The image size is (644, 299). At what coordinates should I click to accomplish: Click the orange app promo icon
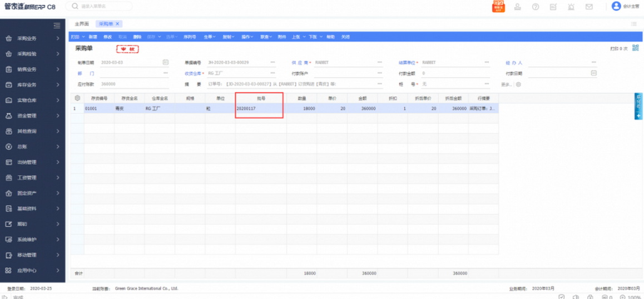point(498,7)
